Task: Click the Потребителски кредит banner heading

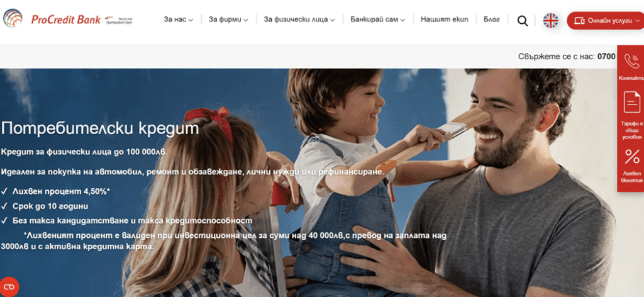Action: [x=100, y=128]
